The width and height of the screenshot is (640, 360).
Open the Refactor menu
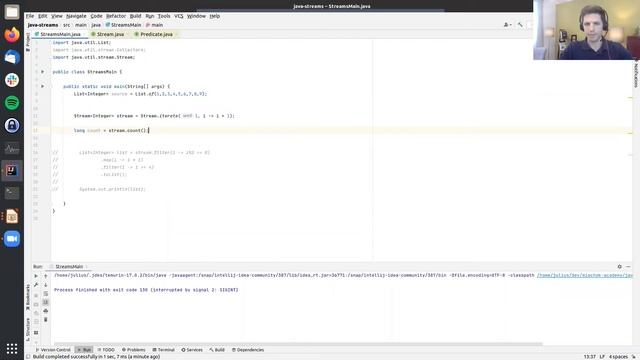point(116,16)
